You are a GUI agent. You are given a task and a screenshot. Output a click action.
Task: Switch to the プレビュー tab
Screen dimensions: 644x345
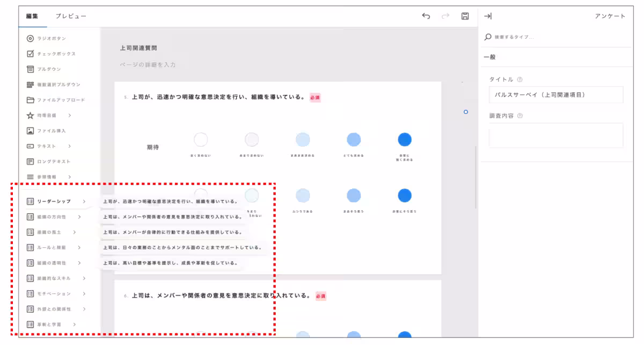[71, 16]
